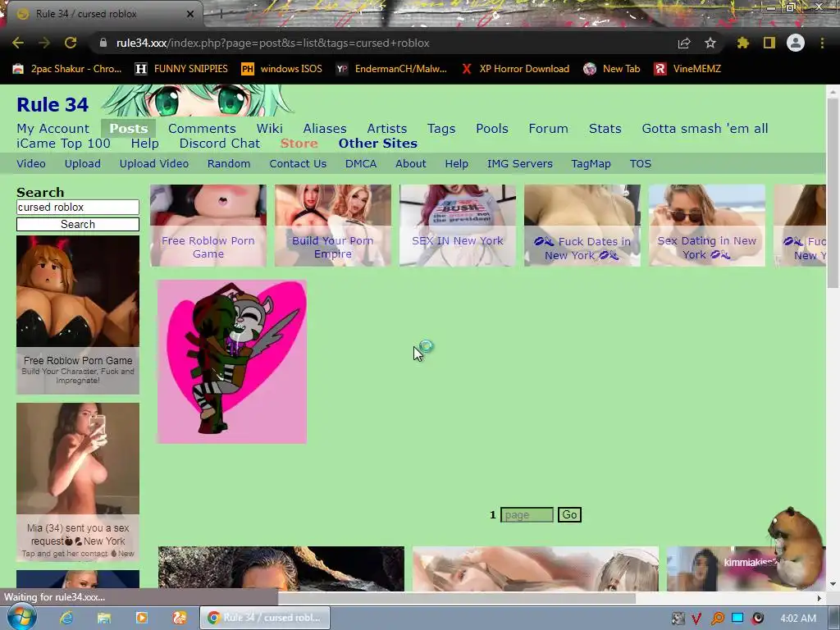Open the VineMEMZ bookmark

pos(688,69)
